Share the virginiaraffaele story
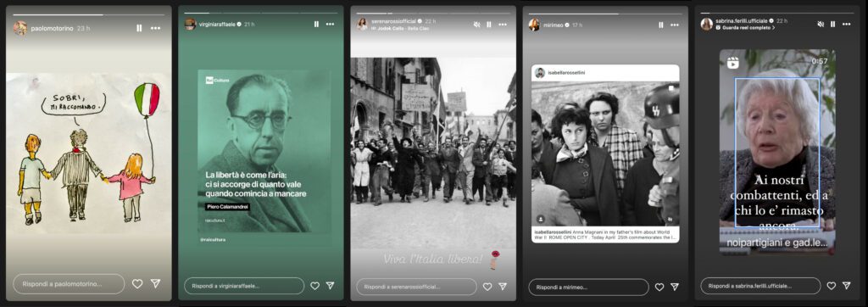868x307 pixels. click(330, 286)
